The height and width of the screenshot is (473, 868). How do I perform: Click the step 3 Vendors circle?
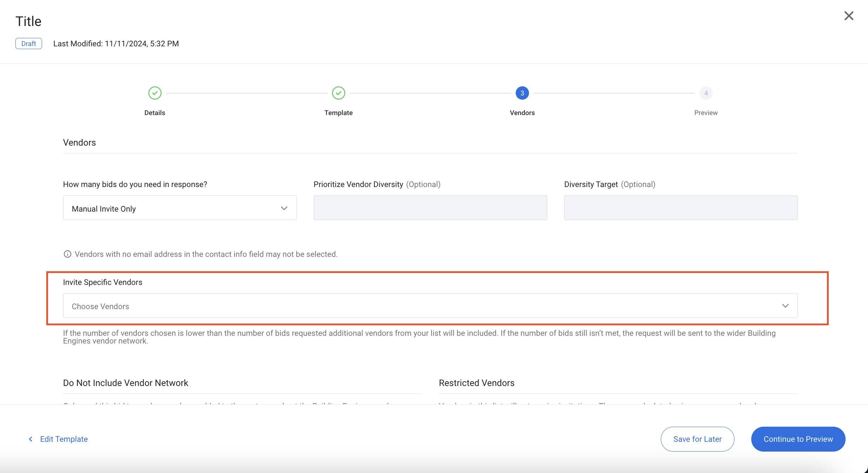[x=522, y=93]
